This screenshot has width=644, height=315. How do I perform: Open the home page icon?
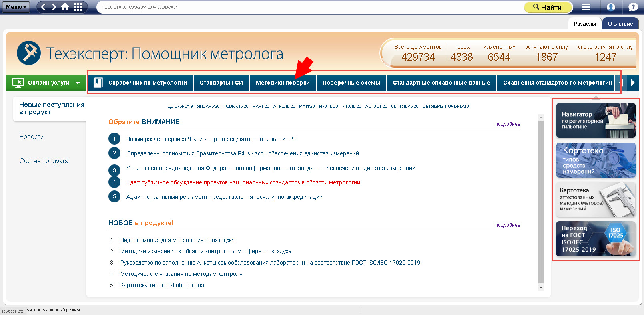pyautogui.click(x=65, y=7)
